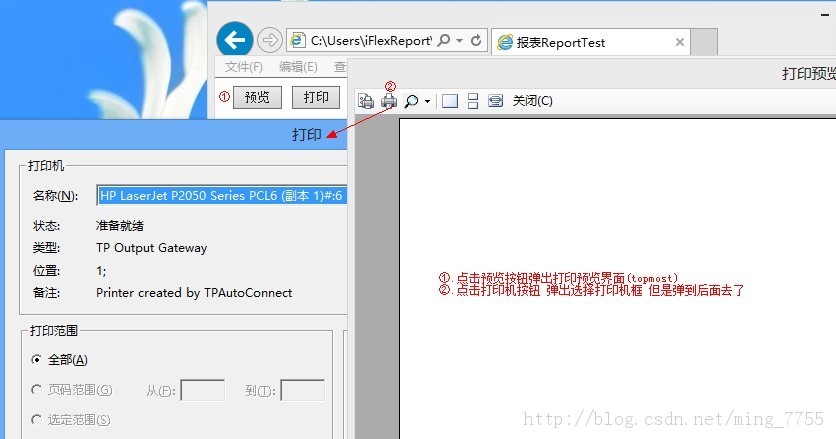Viewport: 836px width, 439px height.
Task: Click the zoom magnifier in preview toolbar
Action: click(411, 101)
